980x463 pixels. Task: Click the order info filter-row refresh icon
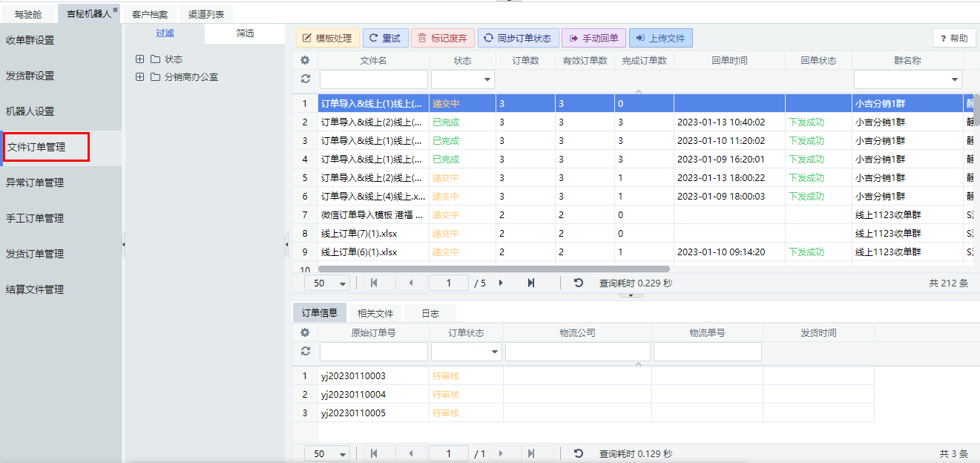305,351
